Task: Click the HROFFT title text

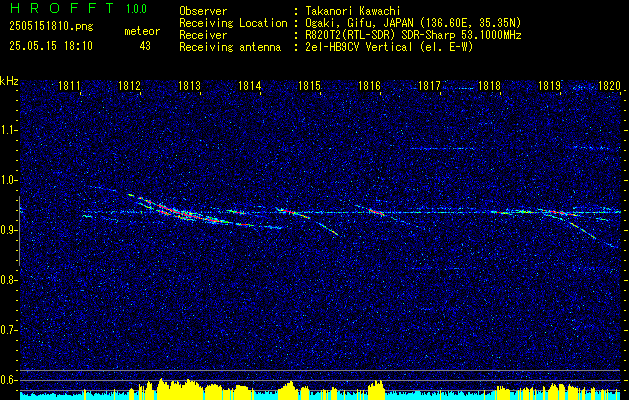Action: [61, 8]
